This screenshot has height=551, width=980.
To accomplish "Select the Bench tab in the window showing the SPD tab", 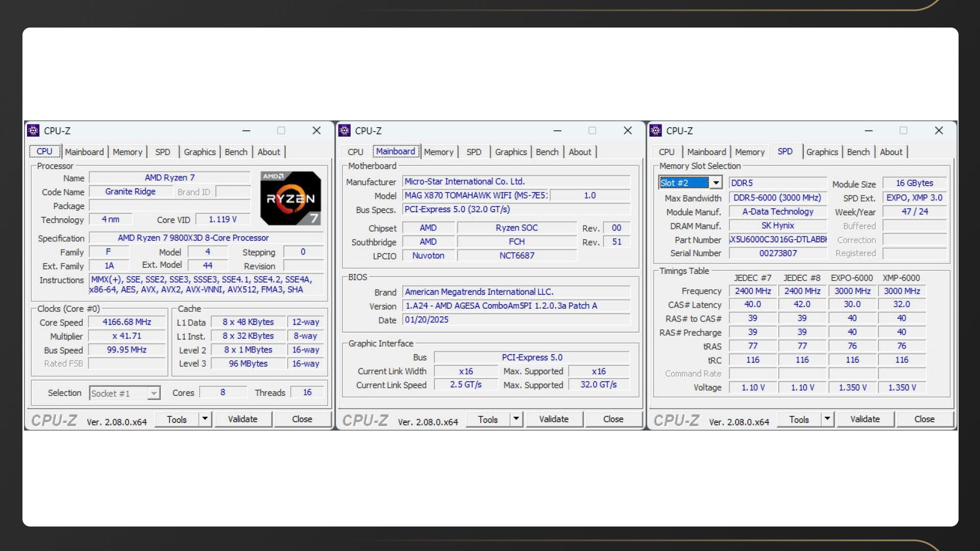I will click(x=858, y=152).
